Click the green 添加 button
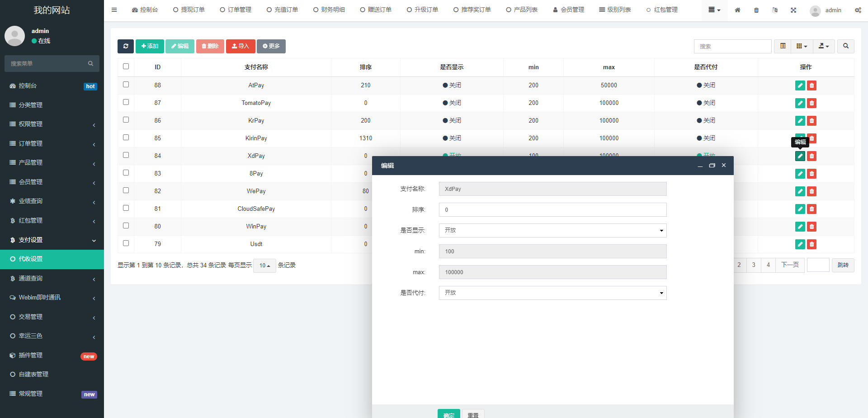Viewport: 868px width, 418px height. pos(150,46)
